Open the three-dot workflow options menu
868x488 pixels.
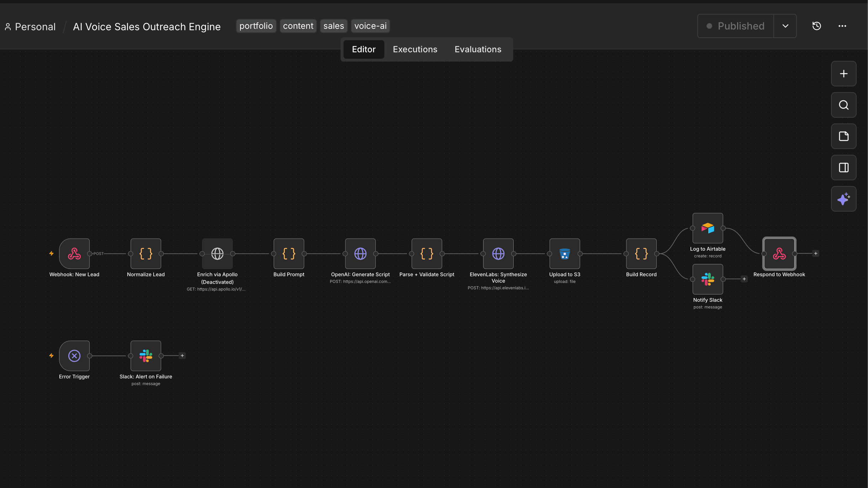pos(842,26)
